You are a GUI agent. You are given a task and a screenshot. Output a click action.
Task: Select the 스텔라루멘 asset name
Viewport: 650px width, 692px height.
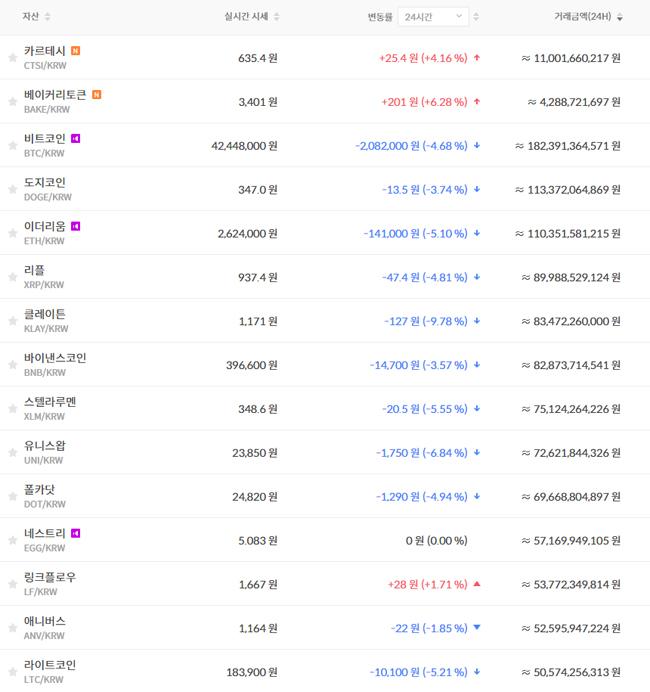click(x=50, y=402)
